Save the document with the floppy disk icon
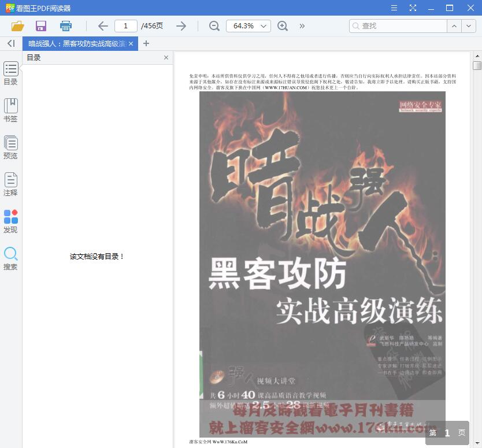Viewport: 482px width, 448px height. pyautogui.click(x=41, y=26)
